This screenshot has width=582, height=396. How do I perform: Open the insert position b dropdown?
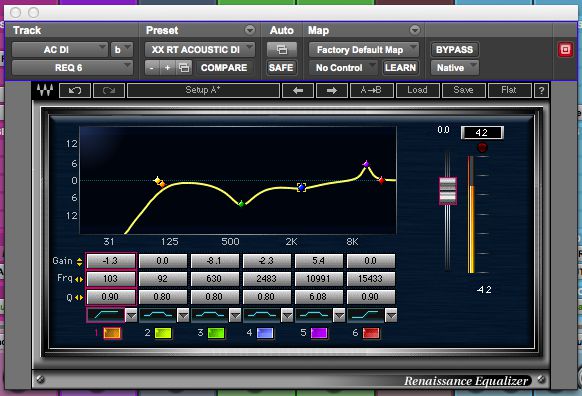tap(122, 50)
